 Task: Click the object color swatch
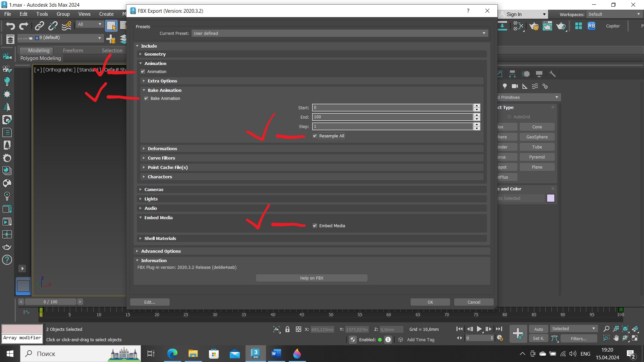(x=550, y=198)
